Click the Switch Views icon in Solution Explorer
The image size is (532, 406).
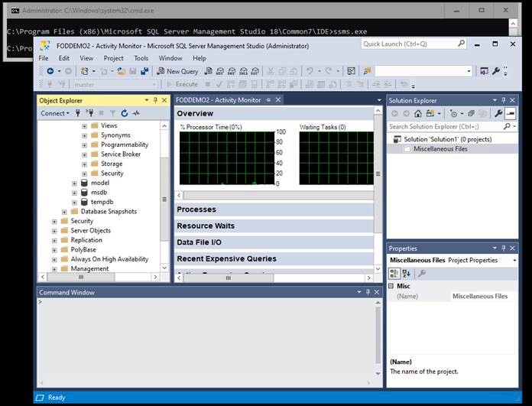point(430,113)
